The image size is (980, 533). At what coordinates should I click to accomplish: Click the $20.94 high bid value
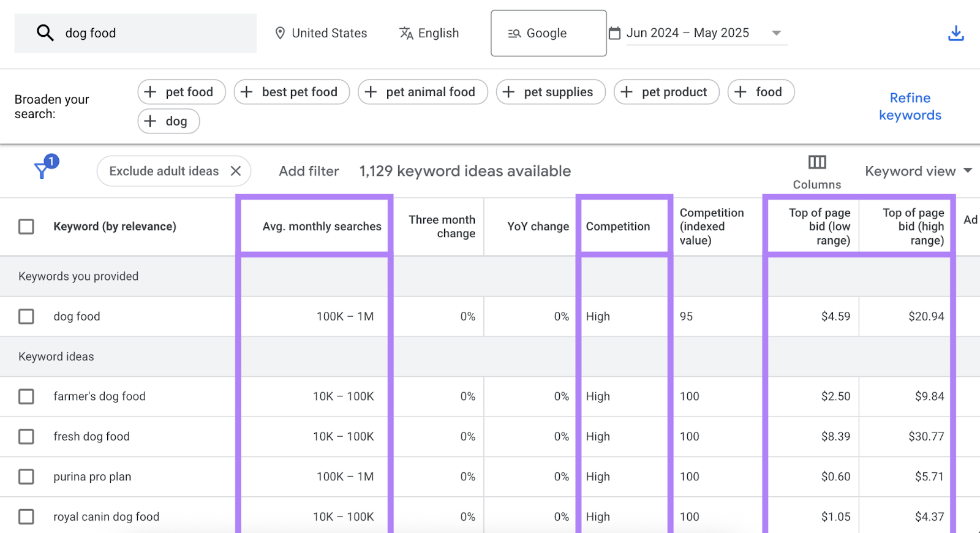(926, 317)
